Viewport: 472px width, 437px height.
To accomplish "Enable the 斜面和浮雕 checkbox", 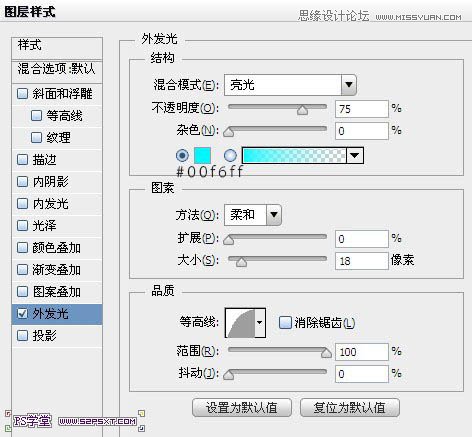I will (x=22, y=94).
